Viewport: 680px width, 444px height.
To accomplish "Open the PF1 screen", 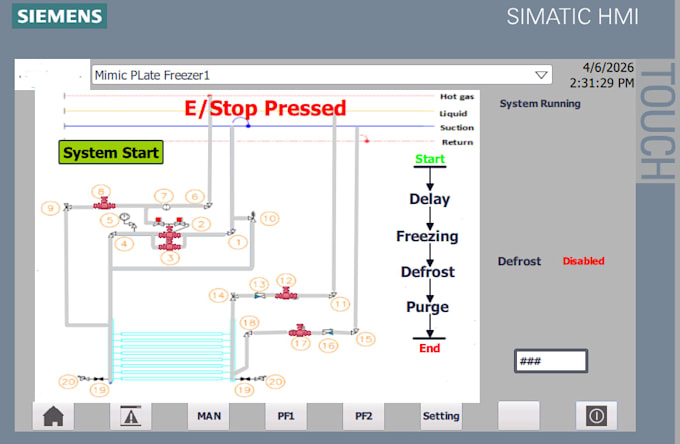I will pyautogui.click(x=286, y=416).
